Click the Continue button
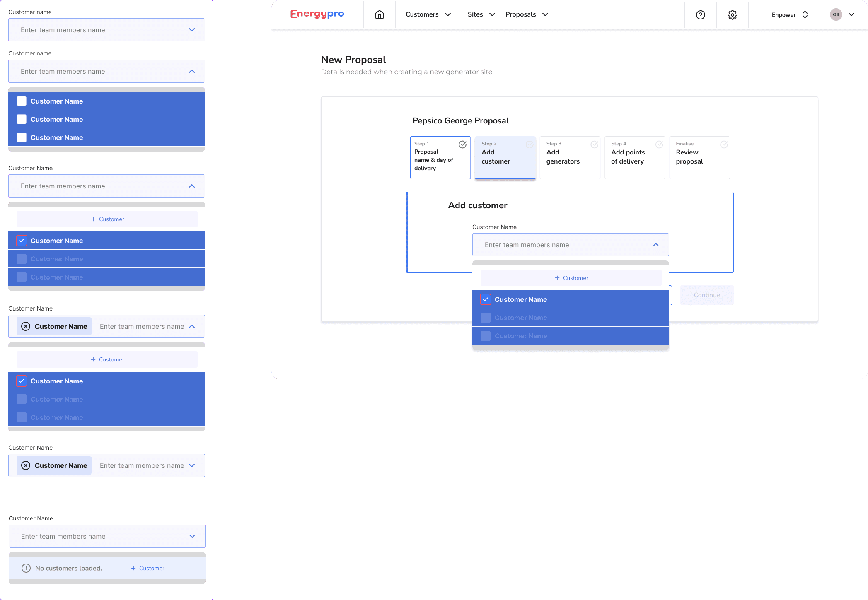The image size is (868, 600). (706, 295)
